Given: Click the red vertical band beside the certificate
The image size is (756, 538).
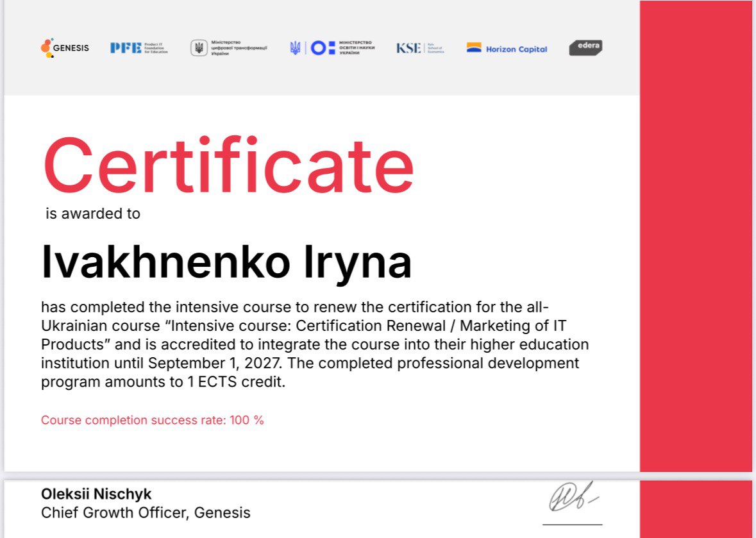Looking at the screenshot, I should point(695,256).
